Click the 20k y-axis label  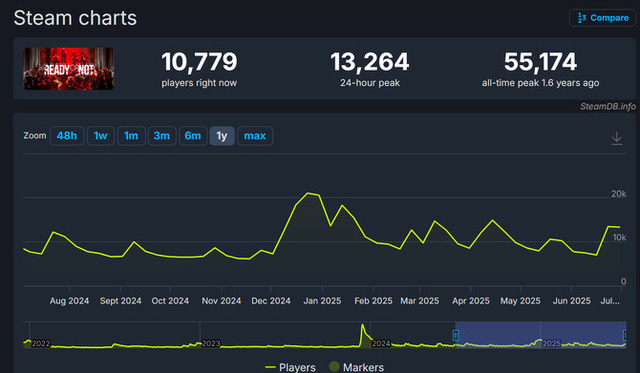618,194
